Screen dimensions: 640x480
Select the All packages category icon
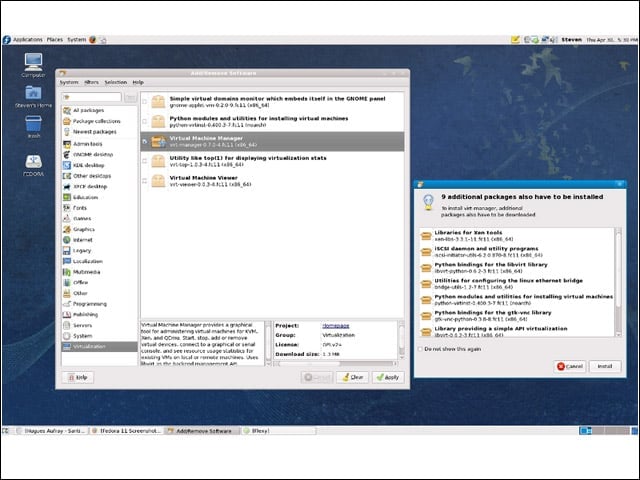[67, 111]
